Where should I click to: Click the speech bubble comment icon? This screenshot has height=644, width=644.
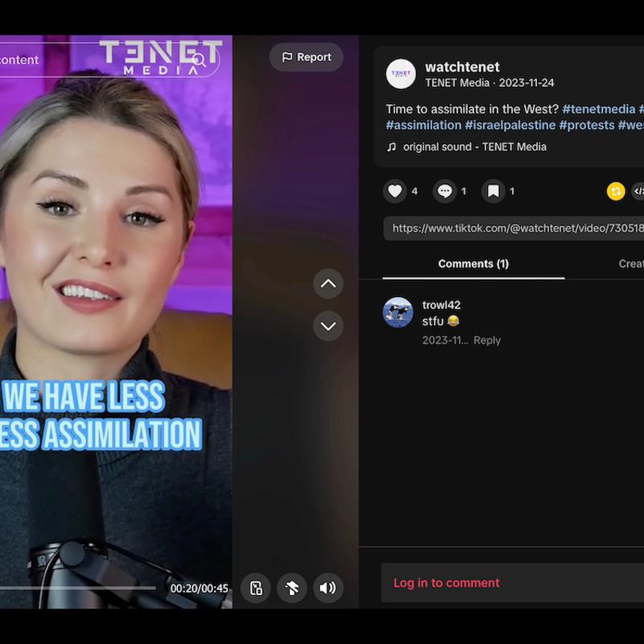[444, 191]
